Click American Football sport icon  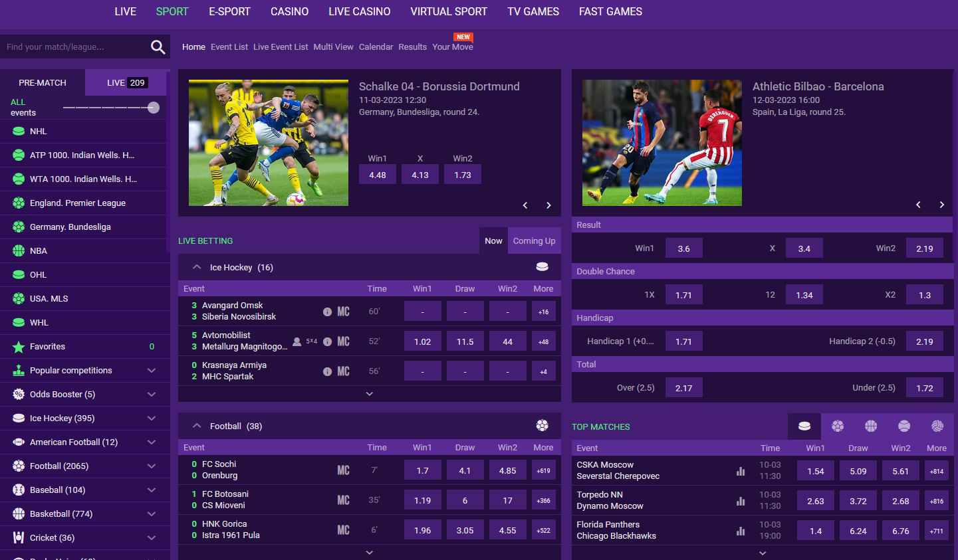[19, 442]
